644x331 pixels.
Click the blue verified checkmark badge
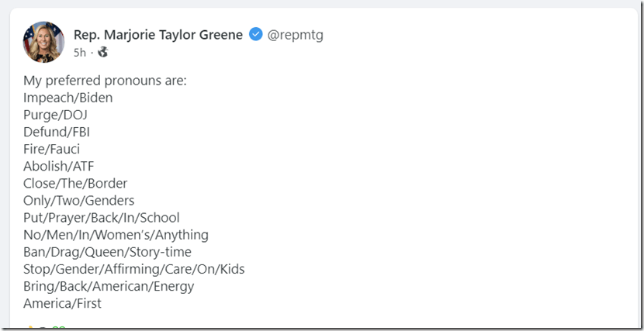[255, 35]
